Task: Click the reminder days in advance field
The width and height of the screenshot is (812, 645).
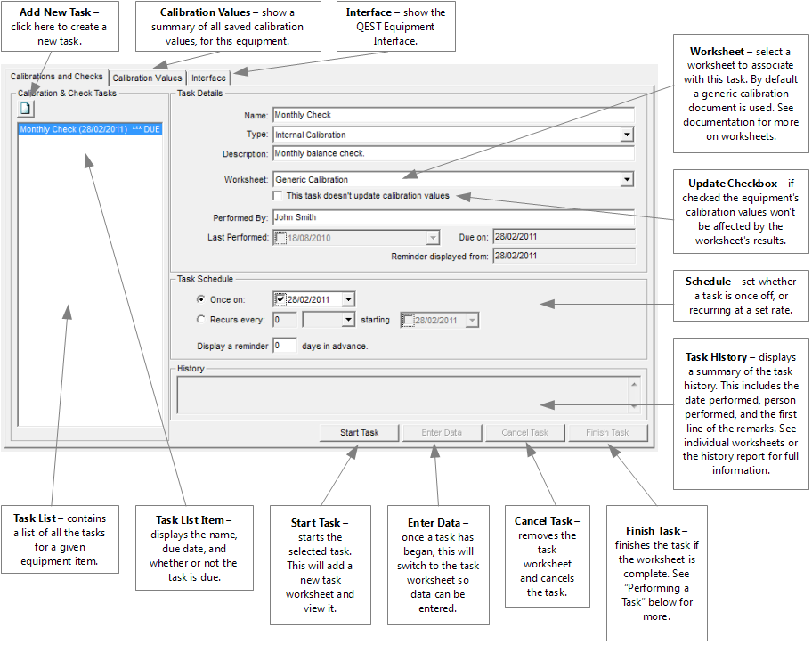Action: click(x=284, y=346)
